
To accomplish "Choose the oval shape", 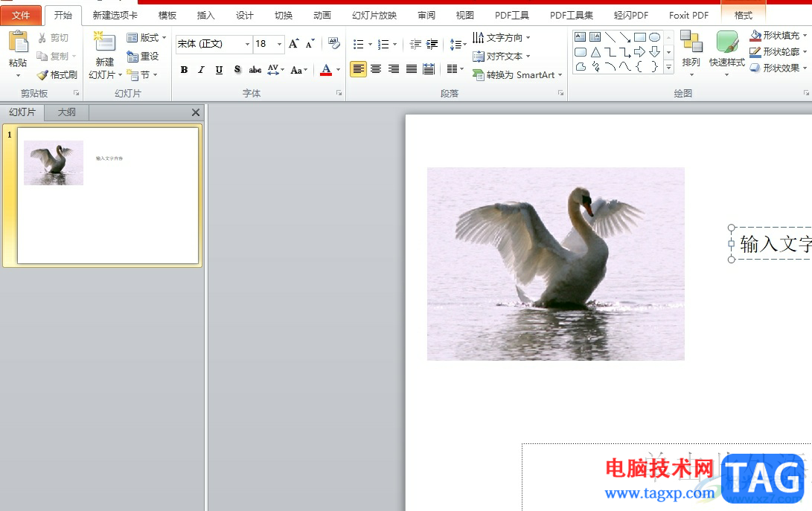I will 654,37.
